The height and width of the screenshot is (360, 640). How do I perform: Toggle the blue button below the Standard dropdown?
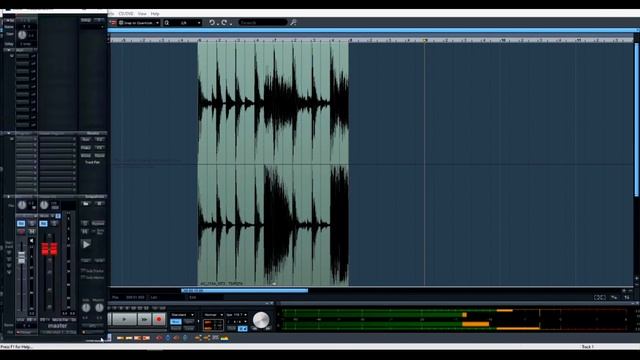point(176,322)
